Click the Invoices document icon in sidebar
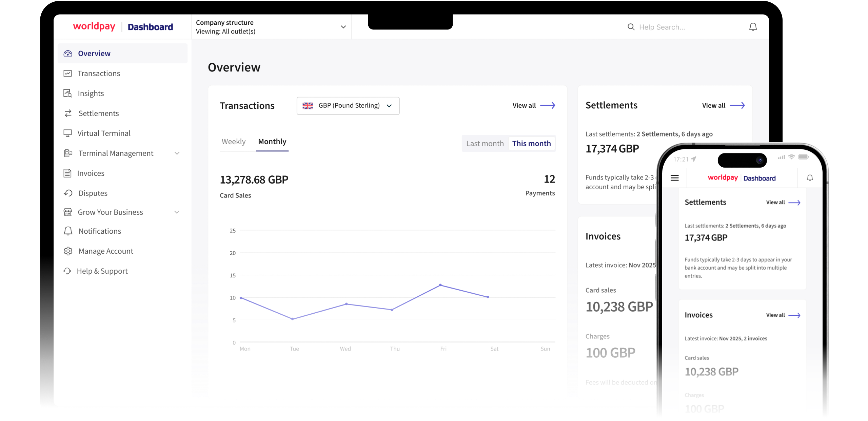 click(x=67, y=173)
